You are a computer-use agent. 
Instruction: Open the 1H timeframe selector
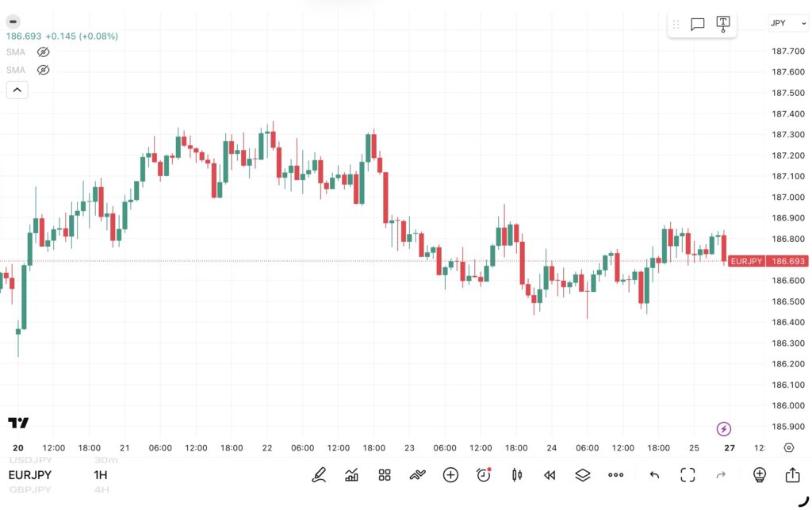(x=100, y=475)
